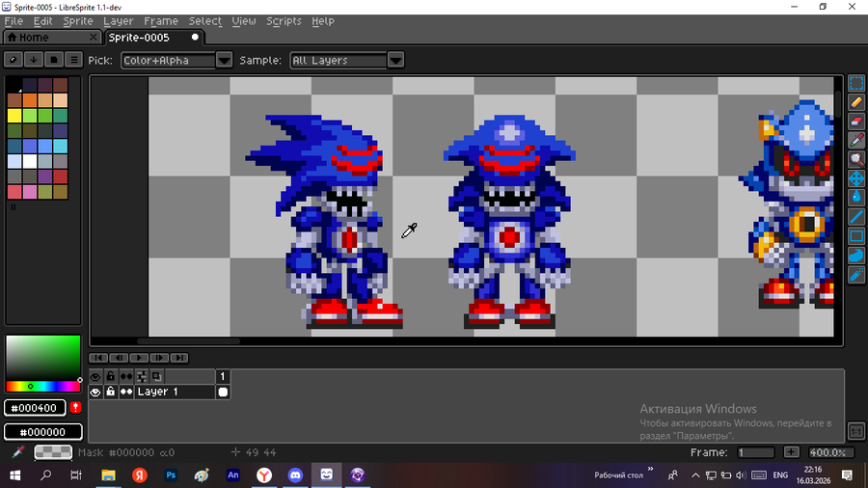Toggle visibility of all layers in header
Viewport: 868px width, 488px height.
pyautogui.click(x=95, y=376)
